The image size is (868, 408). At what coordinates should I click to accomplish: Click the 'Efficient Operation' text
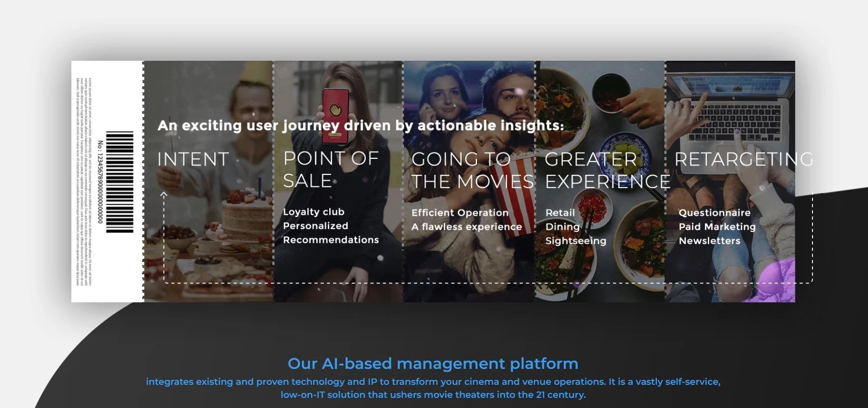[x=460, y=213]
